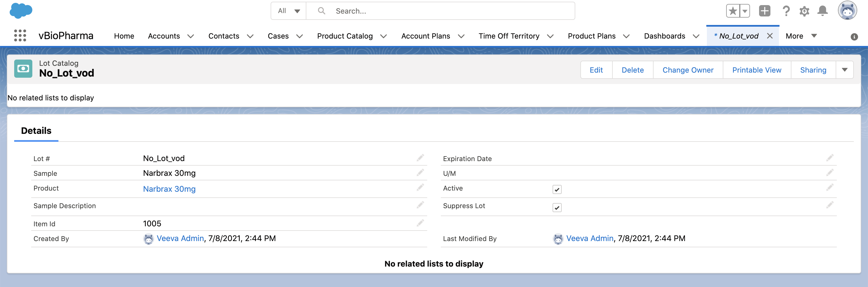Open the Global Actions plus icon
The image size is (868, 287).
click(764, 11)
